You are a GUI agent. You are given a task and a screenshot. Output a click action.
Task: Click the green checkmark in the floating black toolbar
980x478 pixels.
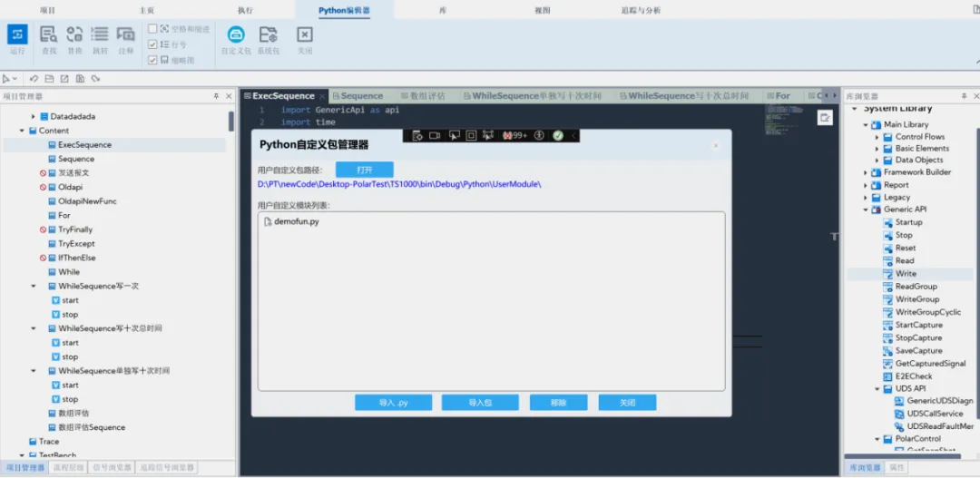(x=558, y=135)
